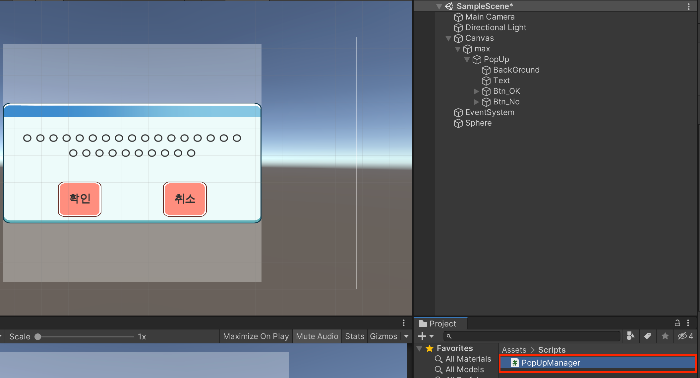Select the max object label
The image size is (700, 378).
(x=482, y=49)
